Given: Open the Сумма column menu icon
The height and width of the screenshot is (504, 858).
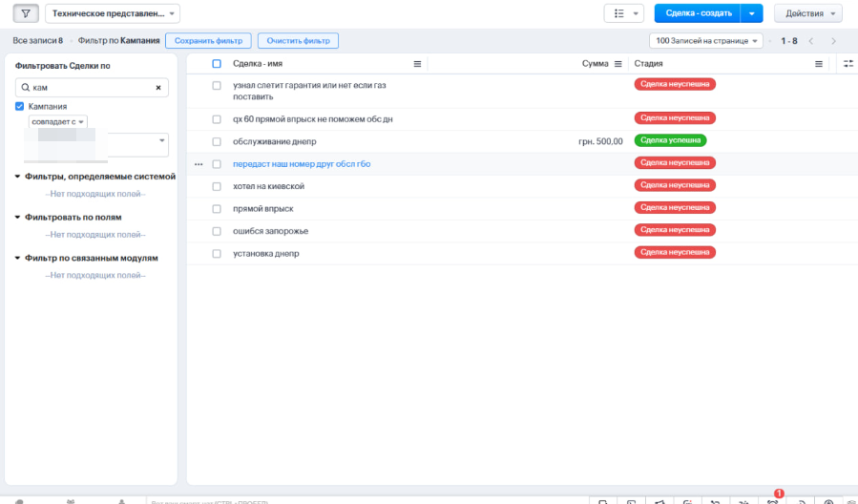Looking at the screenshot, I should click(617, 64).
